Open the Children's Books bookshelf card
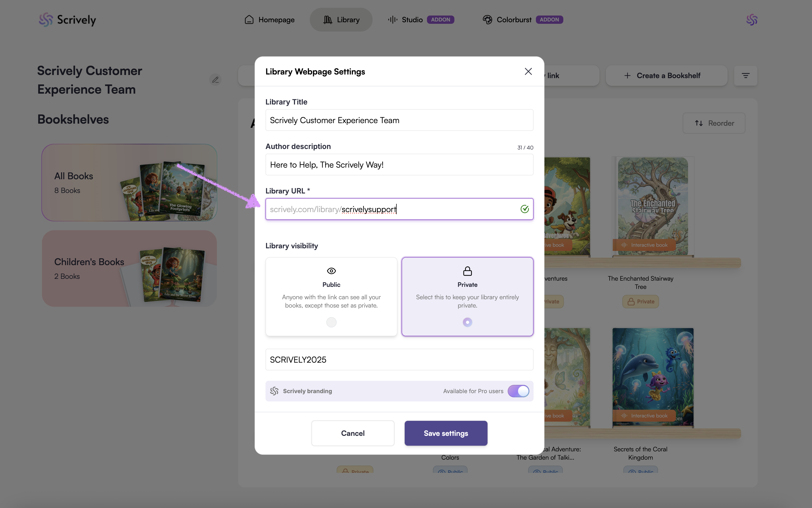Screen dimensions: 812x508 [x=129, y=268]
